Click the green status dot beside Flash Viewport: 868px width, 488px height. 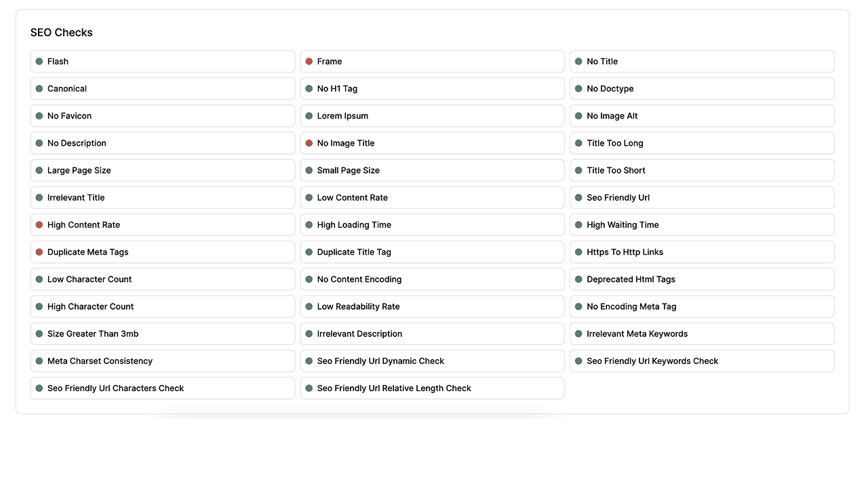click(39, 62)
